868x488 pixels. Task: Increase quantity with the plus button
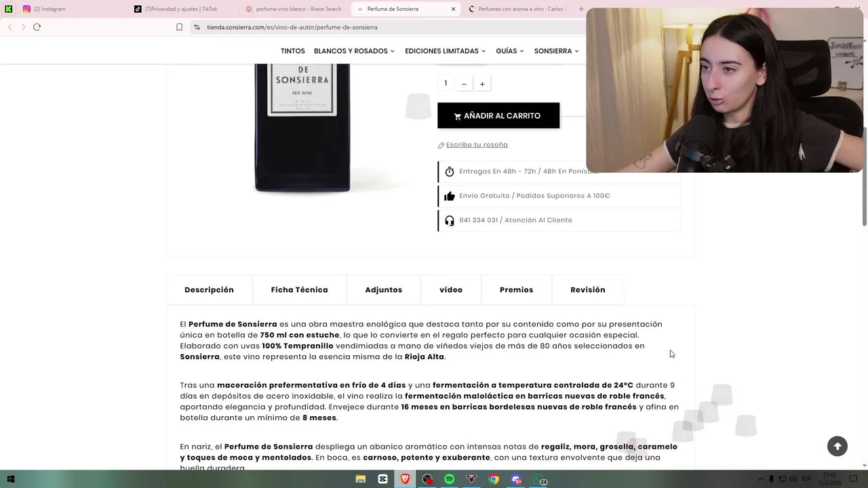pyautogui.click(x=482, y=84)
